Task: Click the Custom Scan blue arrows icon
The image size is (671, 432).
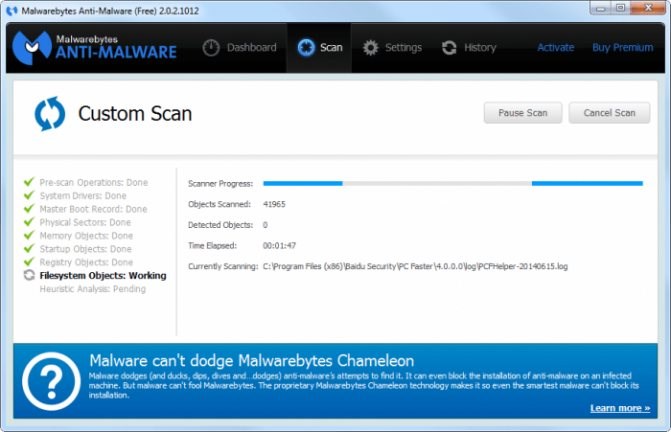Action: coord(50,114)
